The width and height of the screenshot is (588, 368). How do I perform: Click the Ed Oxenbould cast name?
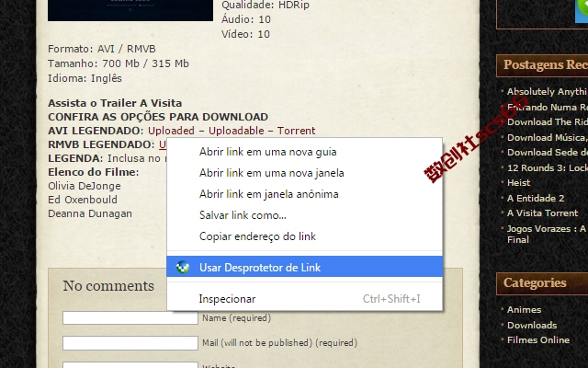(x=83, y=200)
